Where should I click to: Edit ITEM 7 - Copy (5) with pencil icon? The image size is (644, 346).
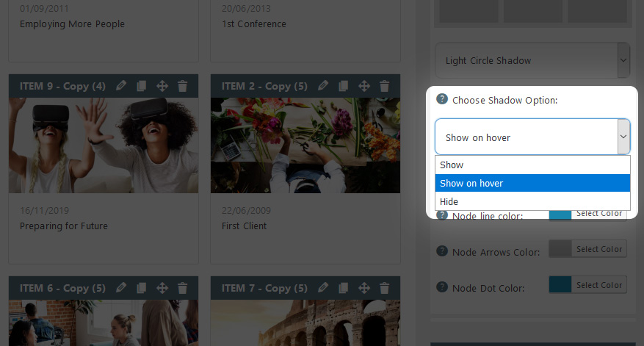(323, 288)
